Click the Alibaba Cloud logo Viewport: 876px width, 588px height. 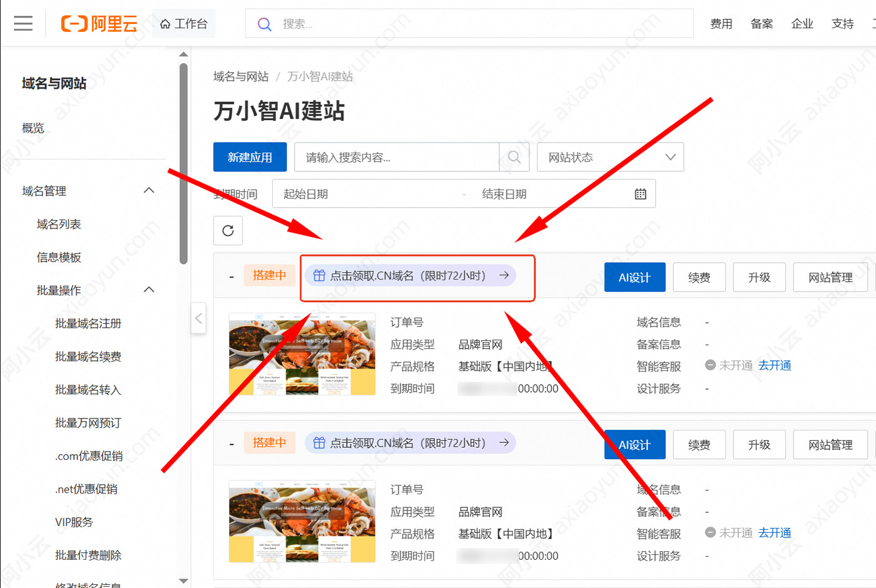pos(99,24)
